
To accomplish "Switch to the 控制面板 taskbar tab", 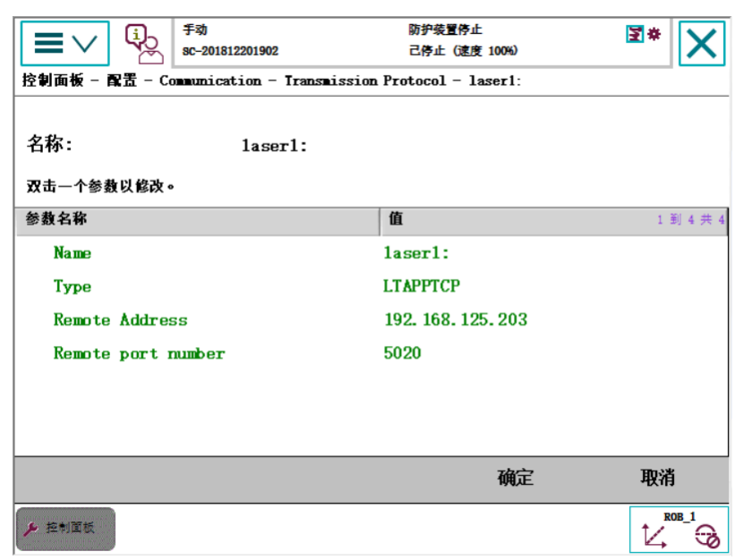I will 65,529.
